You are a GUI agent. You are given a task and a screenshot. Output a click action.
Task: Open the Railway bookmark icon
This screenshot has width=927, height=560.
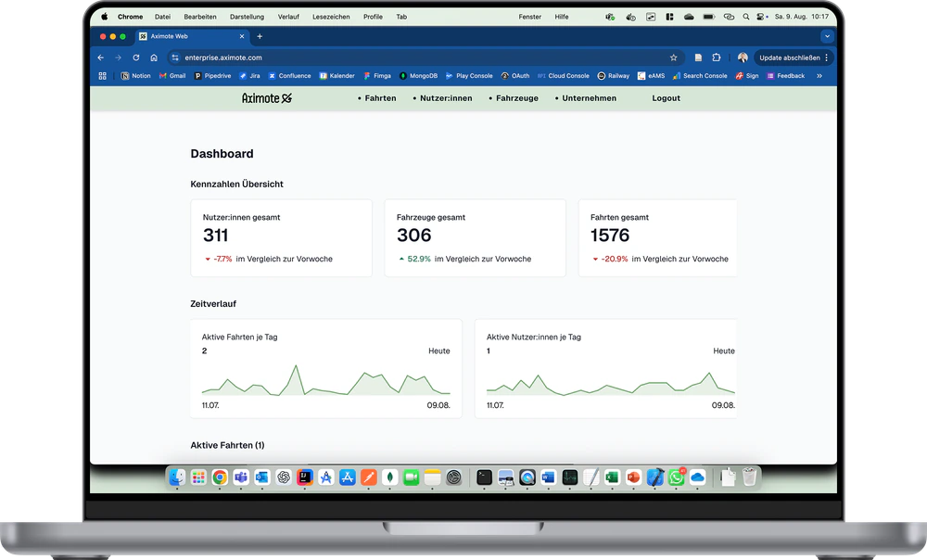[x=601, y=76]
